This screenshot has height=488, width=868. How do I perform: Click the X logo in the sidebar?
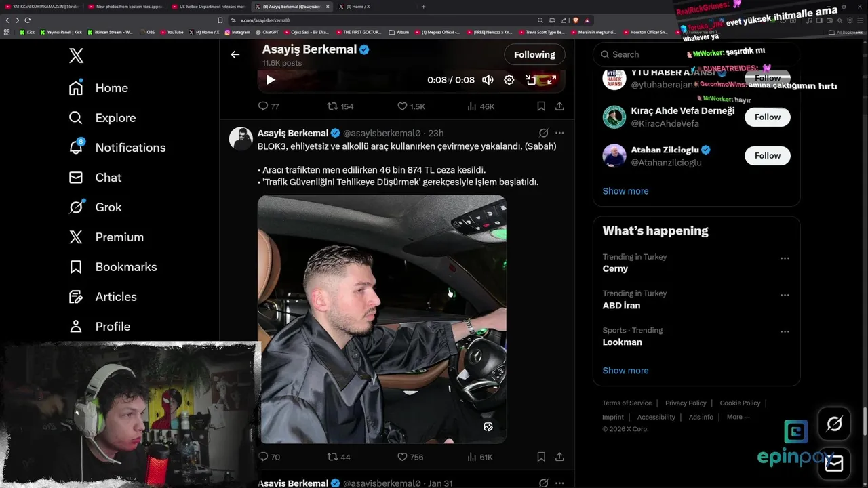77,56
